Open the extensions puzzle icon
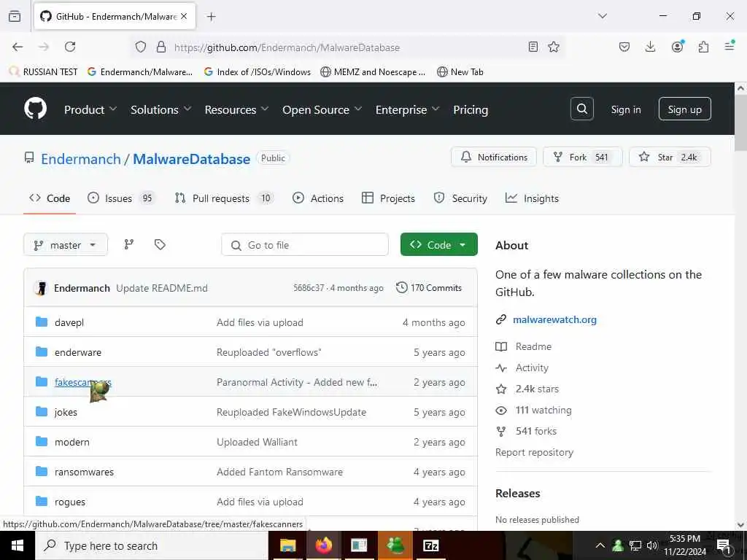 click(703, 47)
